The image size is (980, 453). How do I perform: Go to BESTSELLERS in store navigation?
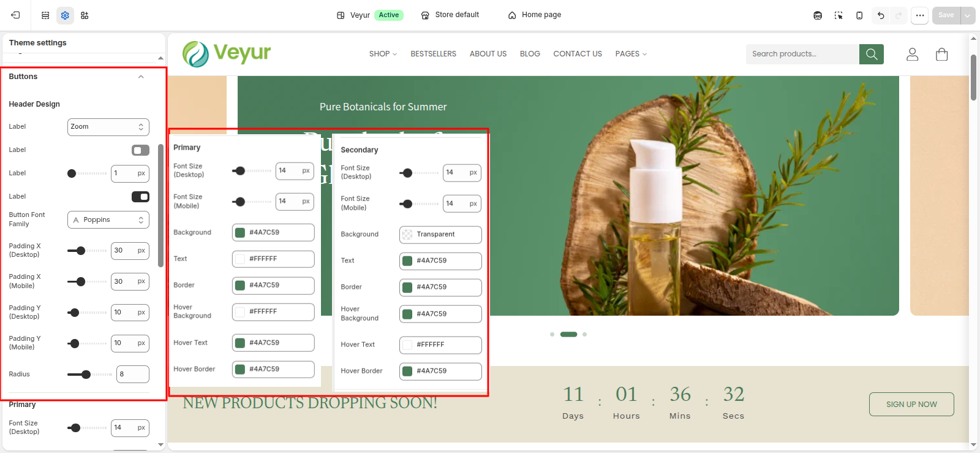[x=434, y=54]
